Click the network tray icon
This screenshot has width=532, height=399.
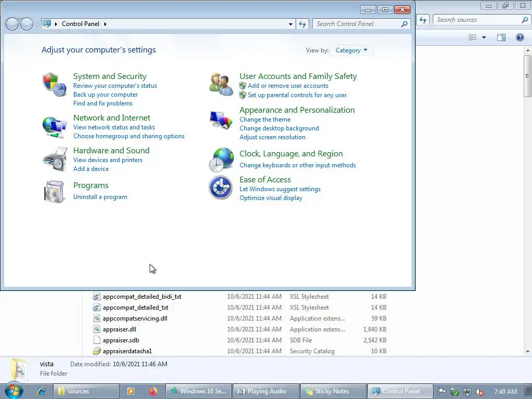467,392
